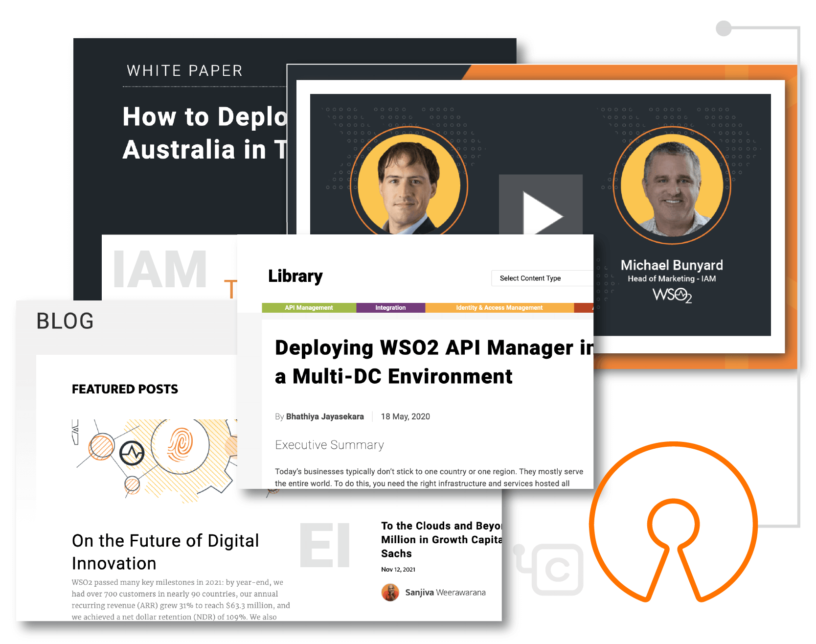Click Sanjiva Weerawarana author name
Screen dimensions: 816x644
[x=445, y=592]
